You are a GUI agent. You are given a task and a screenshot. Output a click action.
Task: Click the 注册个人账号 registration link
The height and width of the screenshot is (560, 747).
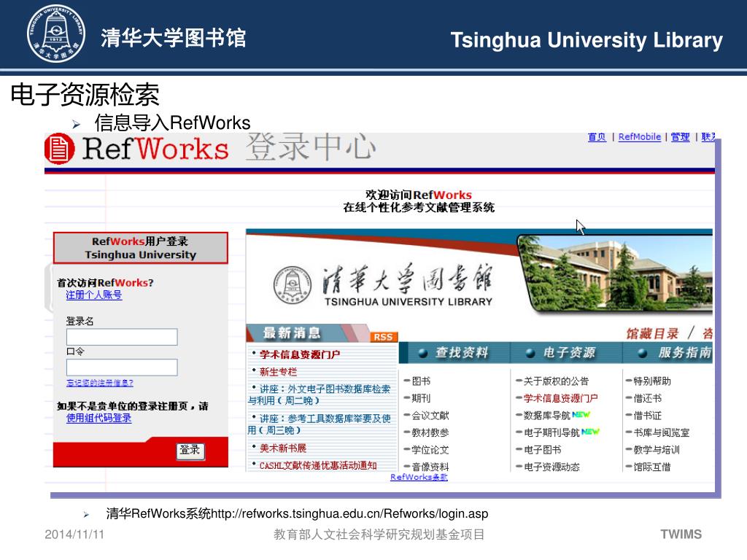click(94, 295)
